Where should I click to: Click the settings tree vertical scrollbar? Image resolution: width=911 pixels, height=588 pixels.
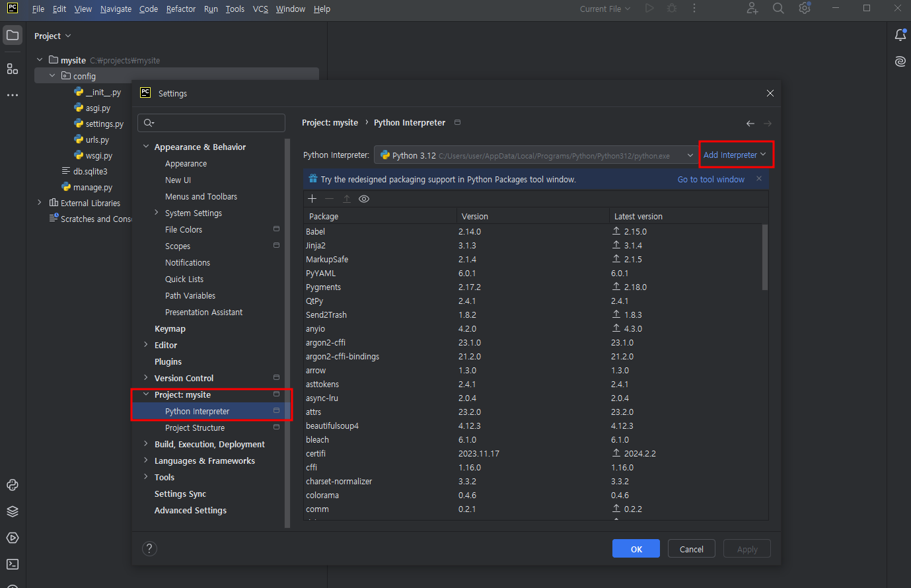287,334
